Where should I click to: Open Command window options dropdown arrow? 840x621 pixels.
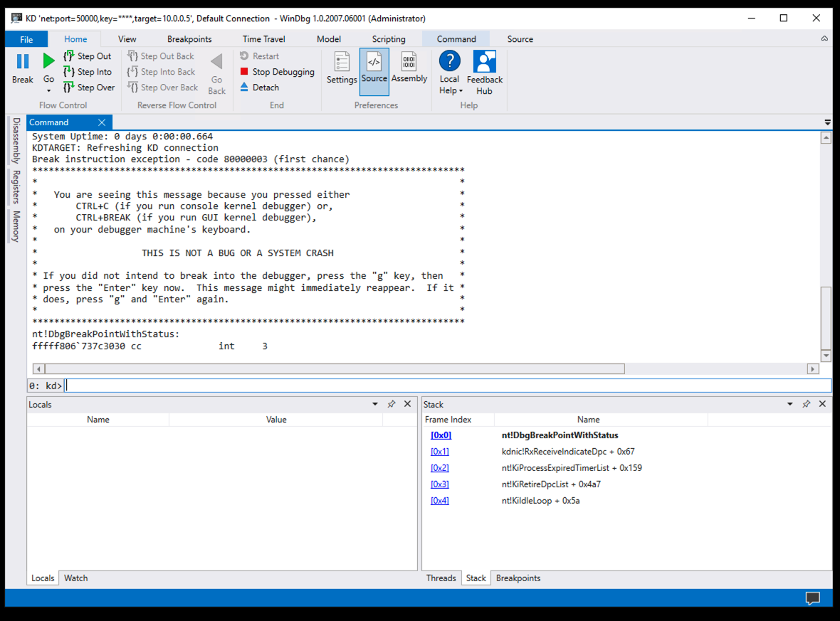(828, 122)
